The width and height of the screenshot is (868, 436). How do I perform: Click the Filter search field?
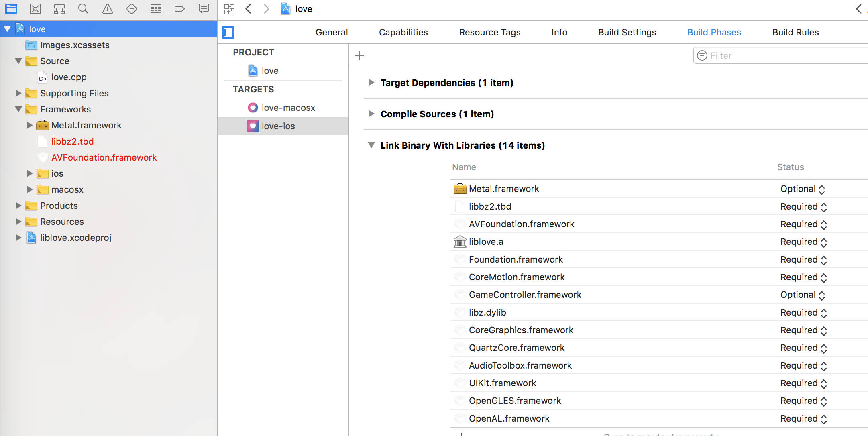(780, 55)
